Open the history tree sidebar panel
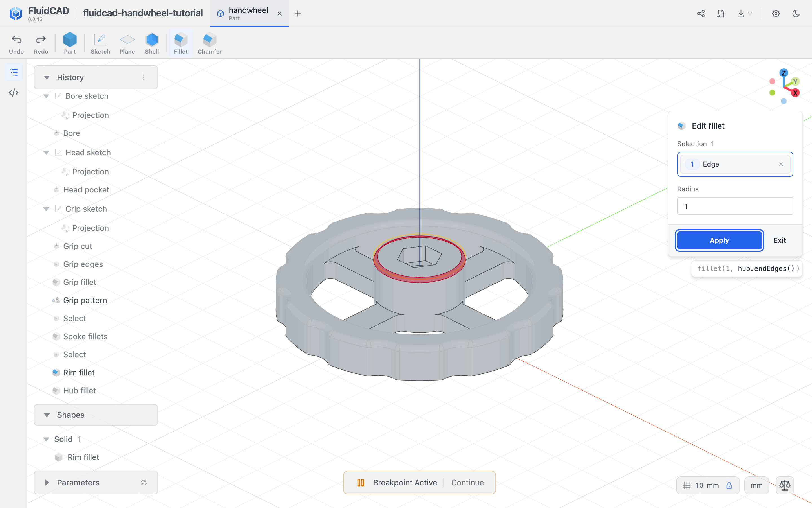The height and width of the screenshot is (508, 812). click(14, 72)
